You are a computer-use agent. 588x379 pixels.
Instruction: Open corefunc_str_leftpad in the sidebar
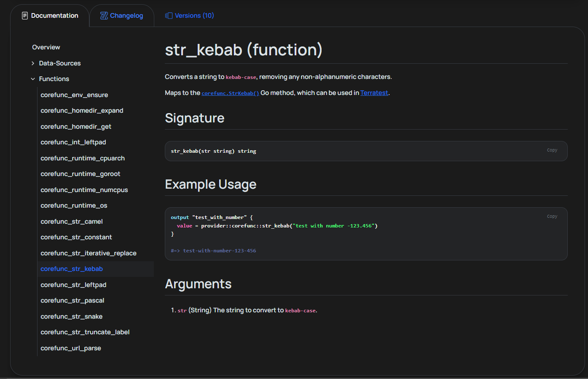coord(73,285)
